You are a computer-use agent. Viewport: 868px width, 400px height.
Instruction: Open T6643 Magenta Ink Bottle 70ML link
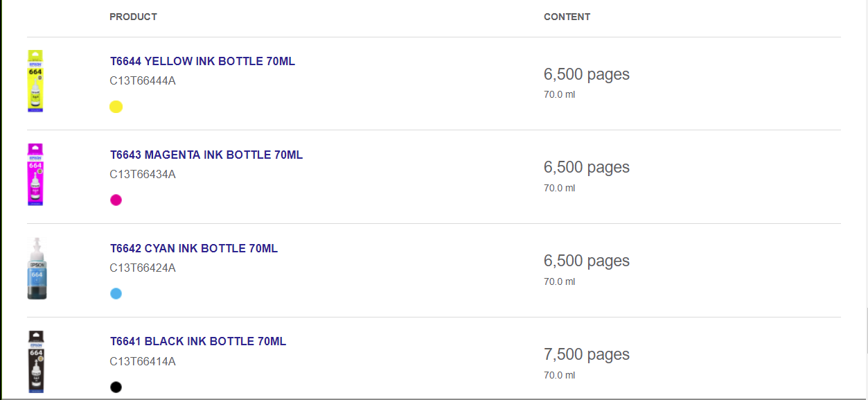point(206,155)
